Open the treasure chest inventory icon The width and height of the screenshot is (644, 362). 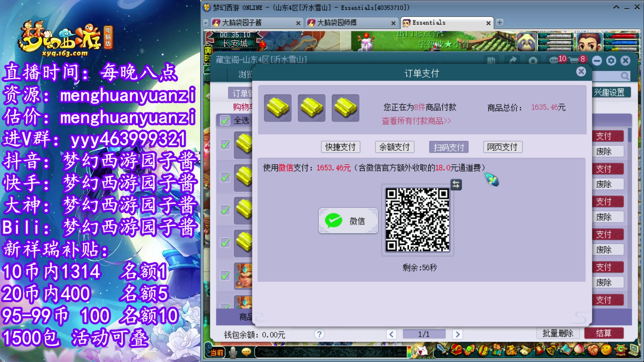tap(457, 350)
